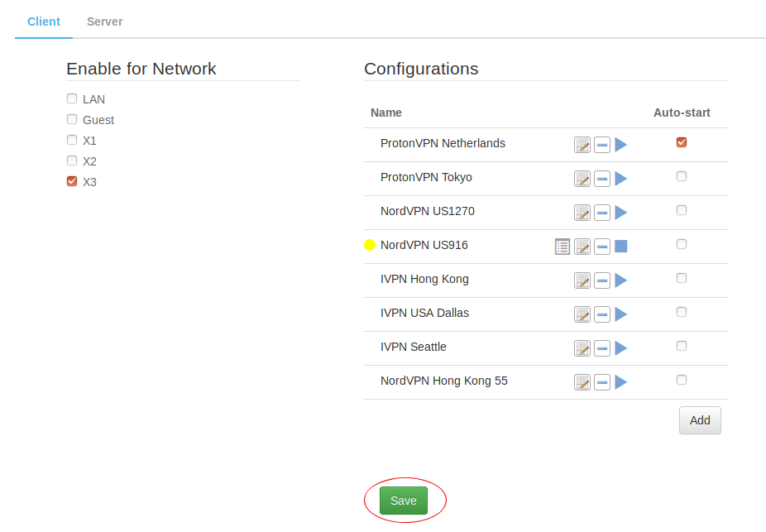Switch to the Server tab
The width and height of the screenshot is (766, 532).
point(104,22)
